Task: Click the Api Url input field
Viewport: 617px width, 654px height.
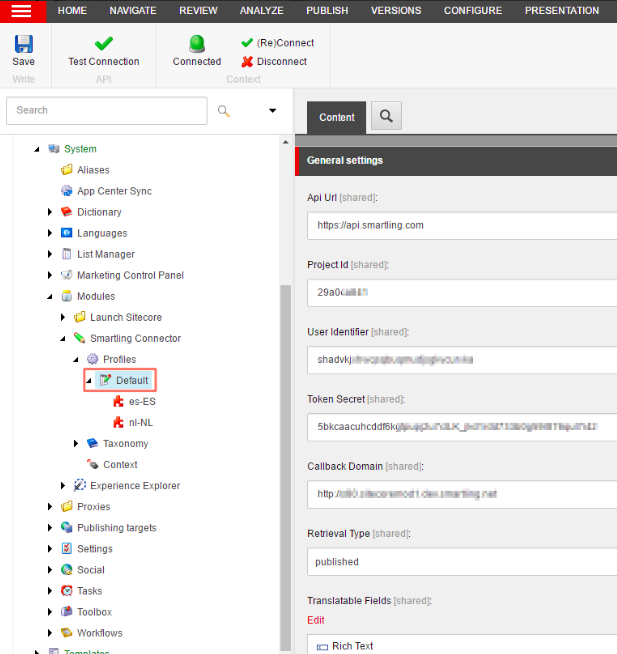Action: click(x=460, y=225)
